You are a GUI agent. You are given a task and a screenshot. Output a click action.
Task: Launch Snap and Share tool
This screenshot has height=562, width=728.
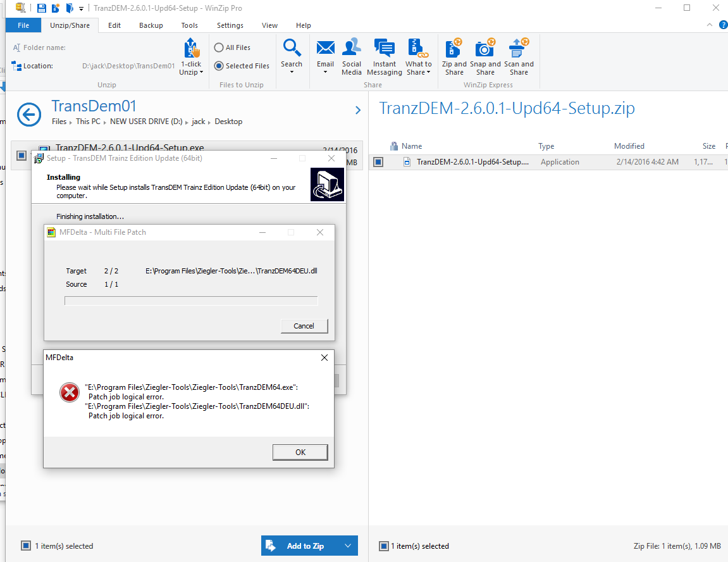485,49
